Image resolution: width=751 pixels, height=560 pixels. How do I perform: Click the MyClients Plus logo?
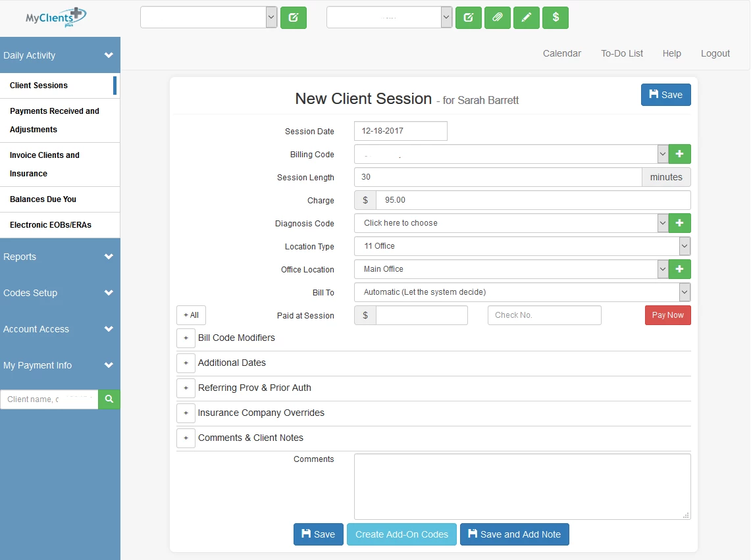[x=56, y=17]
